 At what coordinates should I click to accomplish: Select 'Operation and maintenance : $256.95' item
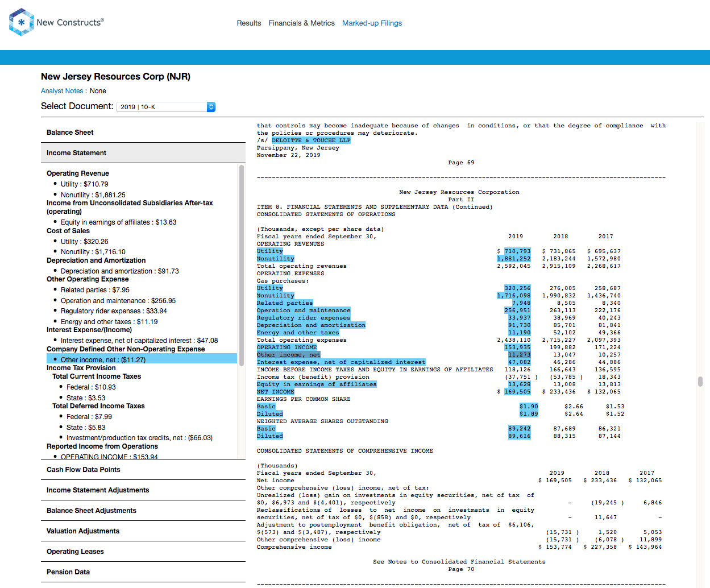click(118, 301)
